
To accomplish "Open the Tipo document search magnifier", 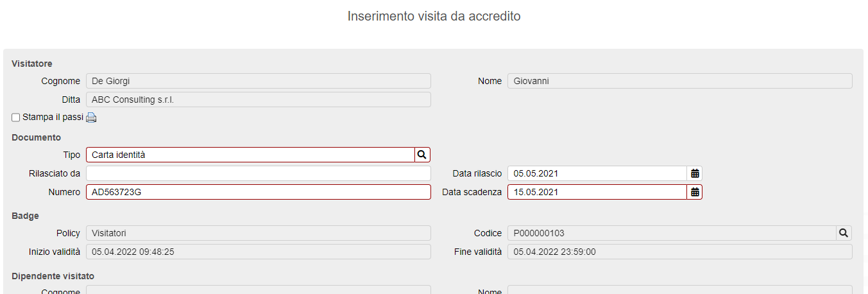I will pos(422,155).
